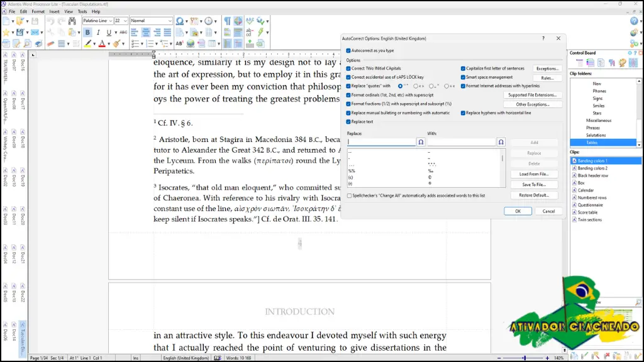This screenshot has width=644, height=362.
Task: Toggle Smart space management
Action: pyautogui.click(x=463, y=77)
